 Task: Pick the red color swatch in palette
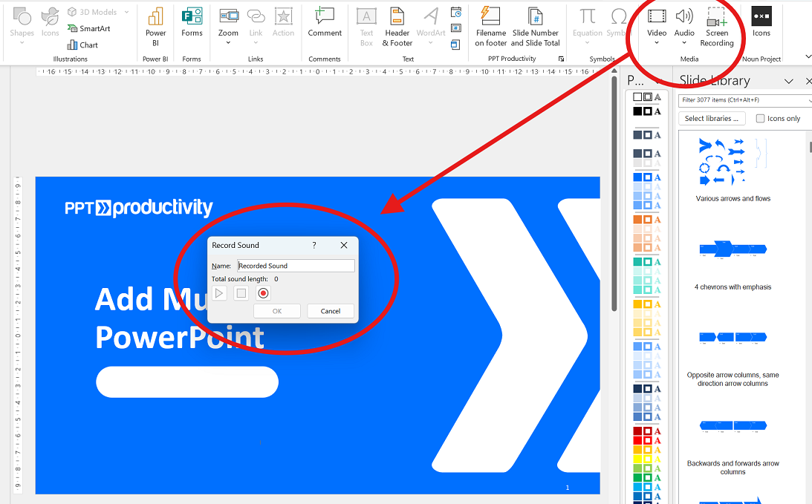point(637,440)
